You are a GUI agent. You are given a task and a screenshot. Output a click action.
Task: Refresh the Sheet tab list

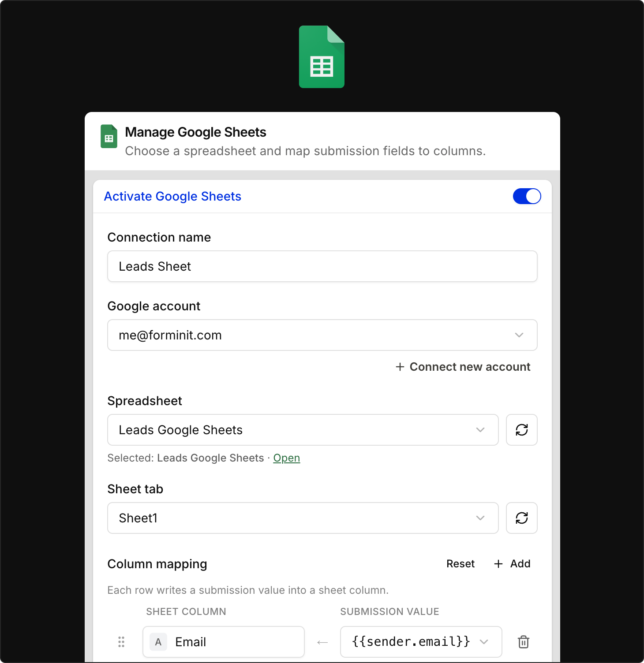522,518
